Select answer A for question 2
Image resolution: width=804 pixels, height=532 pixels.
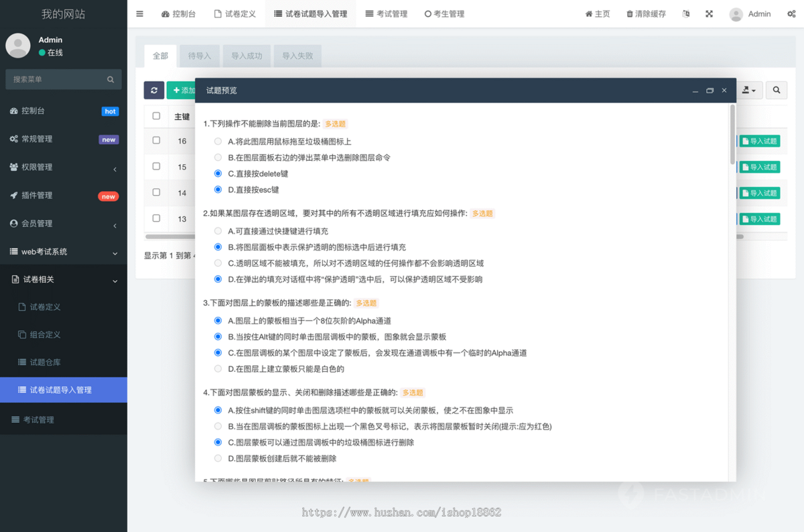pos(217,230)
